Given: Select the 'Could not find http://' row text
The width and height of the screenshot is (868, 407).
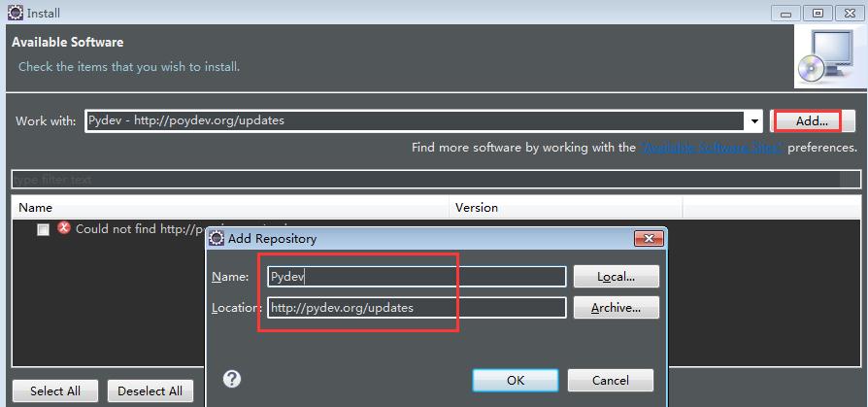Looking at the screenshot, I should click(x=140, y=228).
